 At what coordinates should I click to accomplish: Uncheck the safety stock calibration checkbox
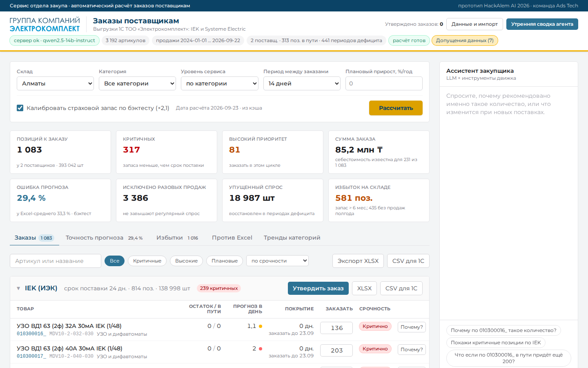(x=20, y=108)
